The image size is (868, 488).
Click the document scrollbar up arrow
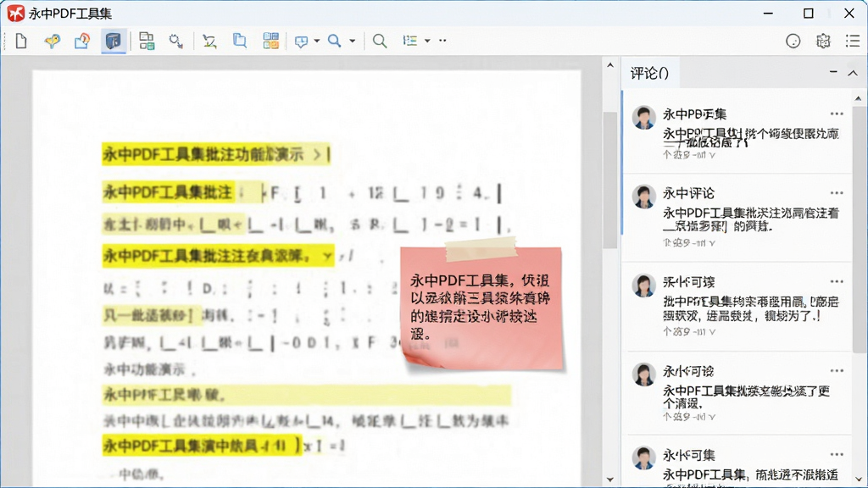pyautogui.click(x=610, y=65)
